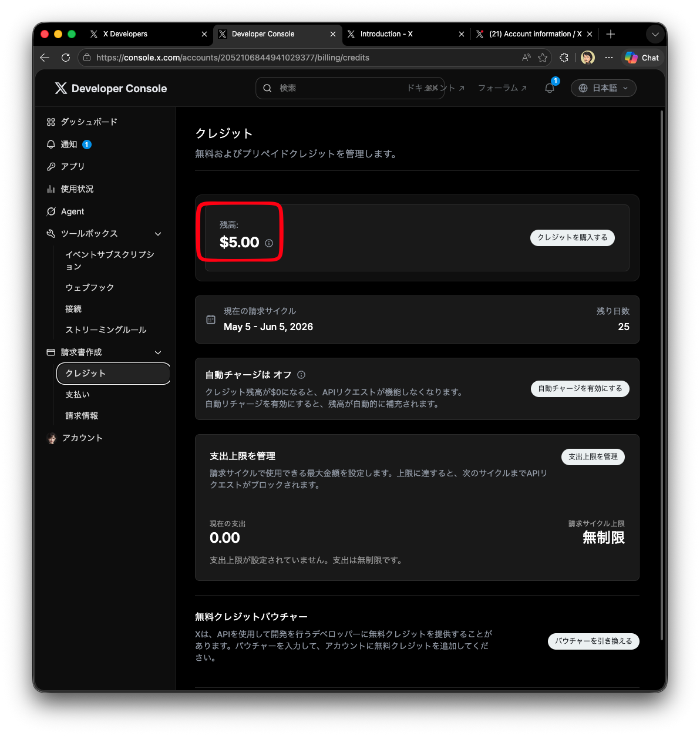700x736 pixels.
Task: Click the bell icon beside 通知 in sidebar
Action: tap(51, 144)
